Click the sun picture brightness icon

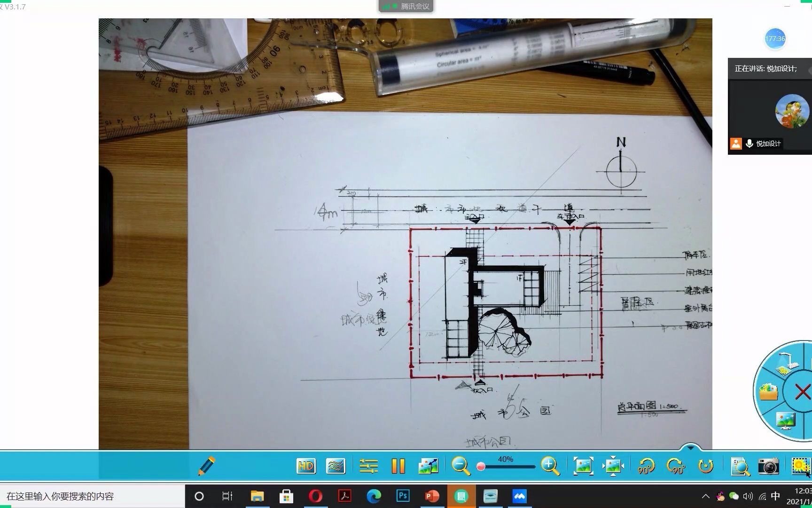point(800,466)
